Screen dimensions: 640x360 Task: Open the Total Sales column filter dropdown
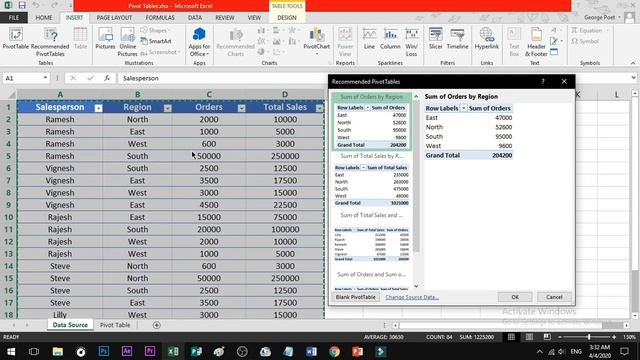(320, 108)
